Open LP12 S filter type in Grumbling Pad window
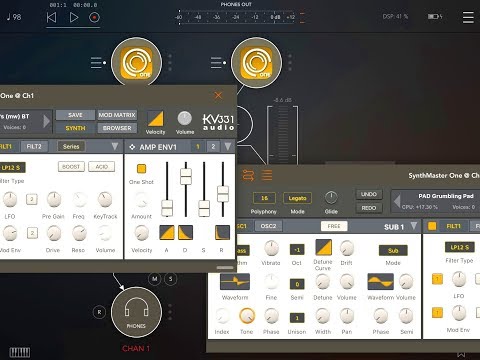Screen dimensions: 480x360 click(x=460, y=247)
